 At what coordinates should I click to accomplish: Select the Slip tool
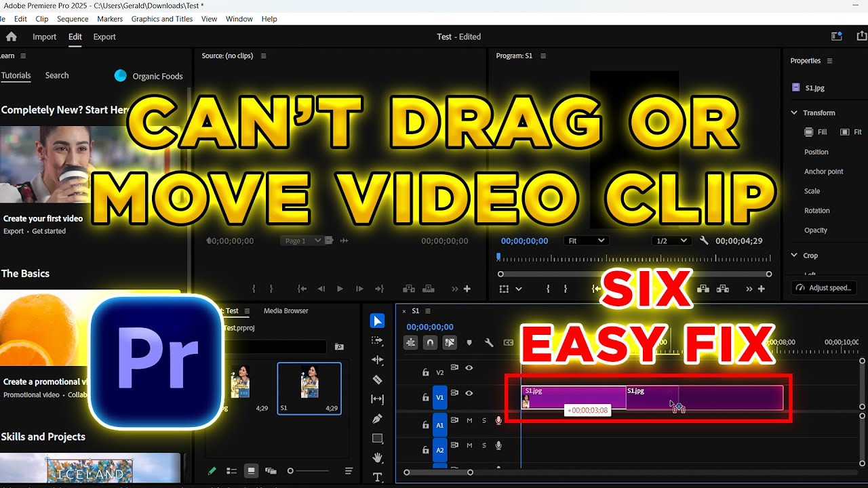point(378,399)
